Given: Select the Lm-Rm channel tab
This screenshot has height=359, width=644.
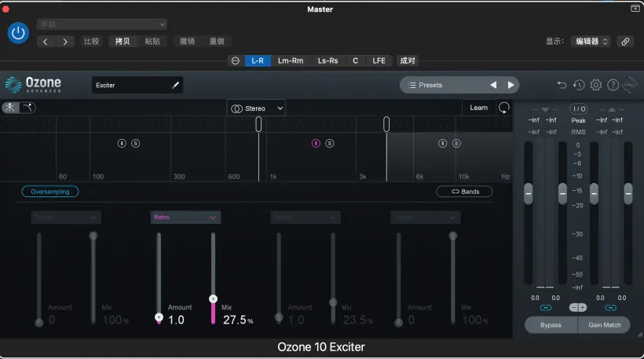Looking at the screenshot, I should (291, 60).
